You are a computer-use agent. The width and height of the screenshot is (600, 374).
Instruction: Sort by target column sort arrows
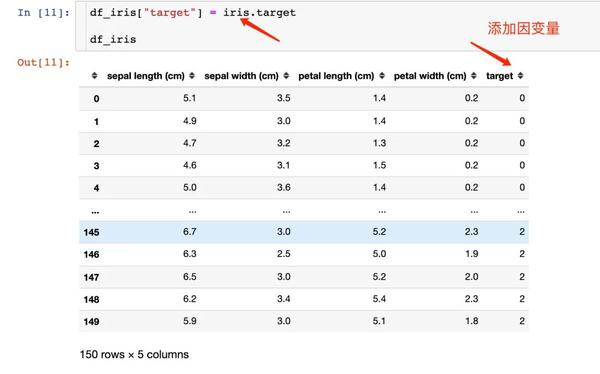(x=520, y=76)
